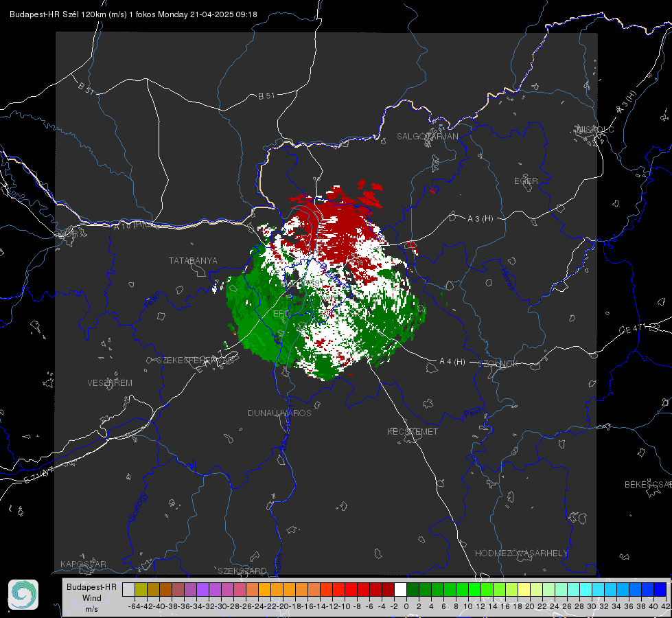This screenshot has height=618, width=672.
Task: Click the blue Fejér county label
Action: (154, 300)
